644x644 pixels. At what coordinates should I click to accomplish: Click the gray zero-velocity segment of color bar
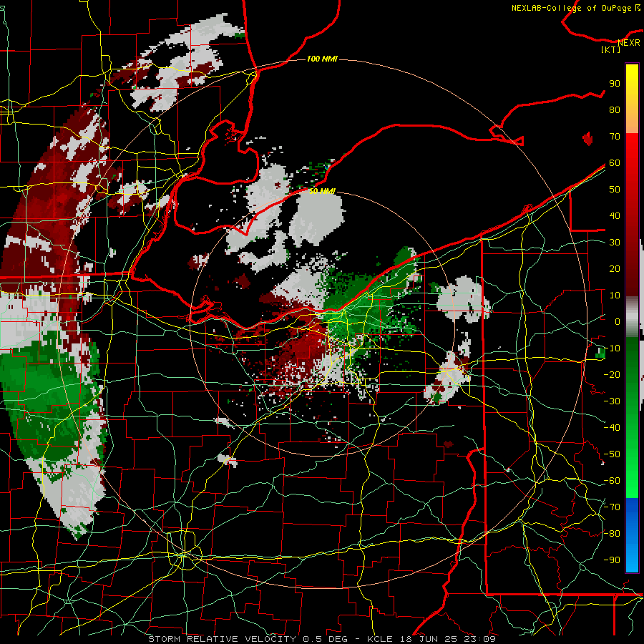[x=632, y=317]
